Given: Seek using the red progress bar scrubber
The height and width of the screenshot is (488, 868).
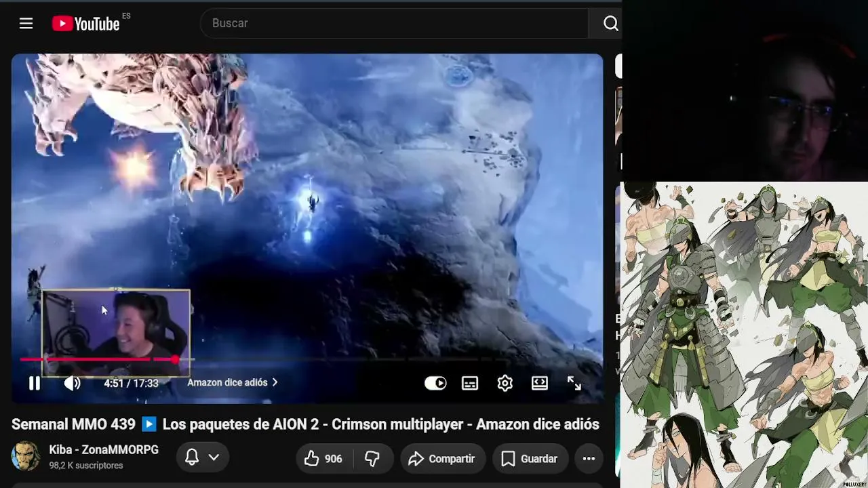Looking at the screenshot, I should [175, 359].
